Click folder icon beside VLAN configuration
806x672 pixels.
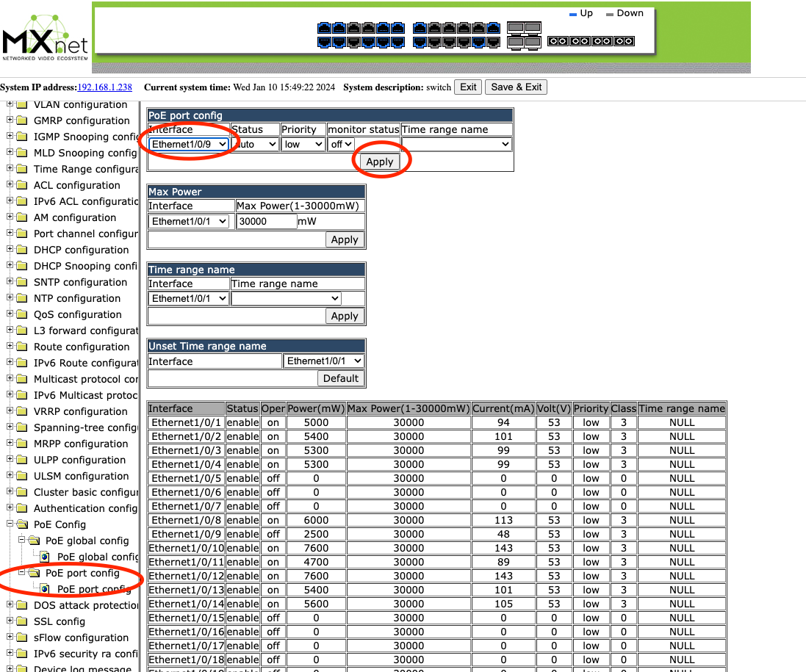(x=21, y=105)
